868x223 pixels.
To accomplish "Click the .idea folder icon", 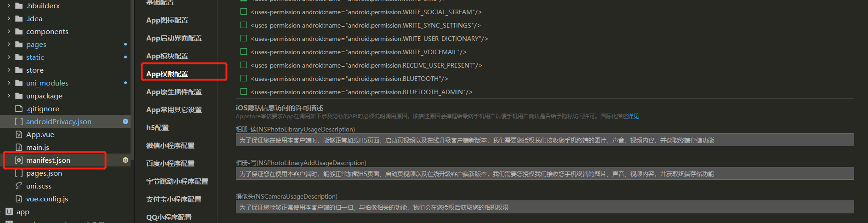I will [x=19, y=18].
